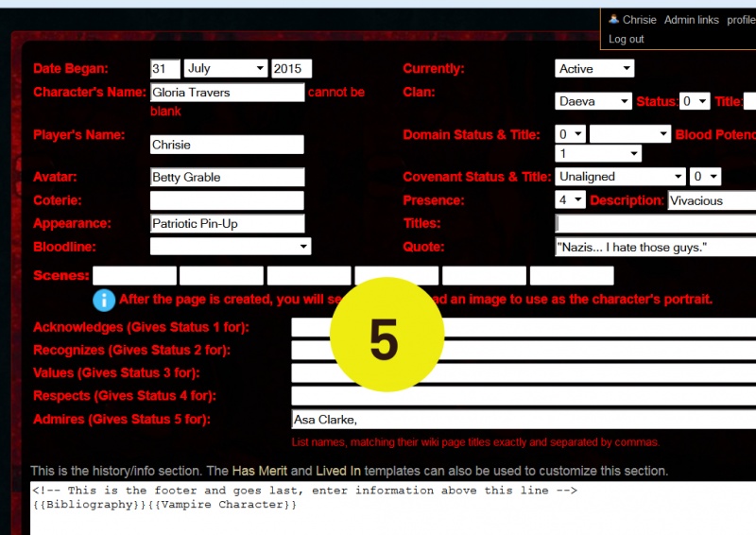Click the Titles input field
The height and width of the screenshot is (535, 756).
coord(655,223)
